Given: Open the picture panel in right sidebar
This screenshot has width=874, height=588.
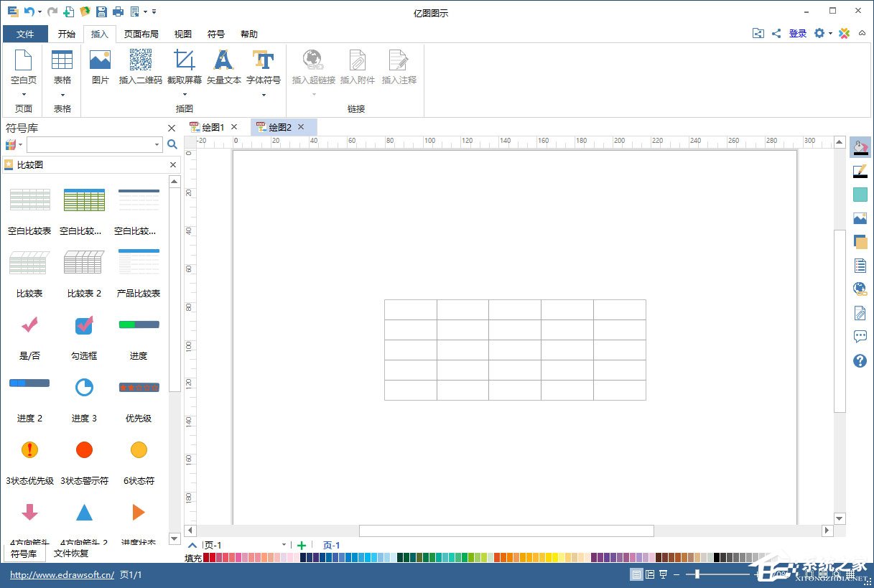Looking at the screenshot, I should coord(860,218).
